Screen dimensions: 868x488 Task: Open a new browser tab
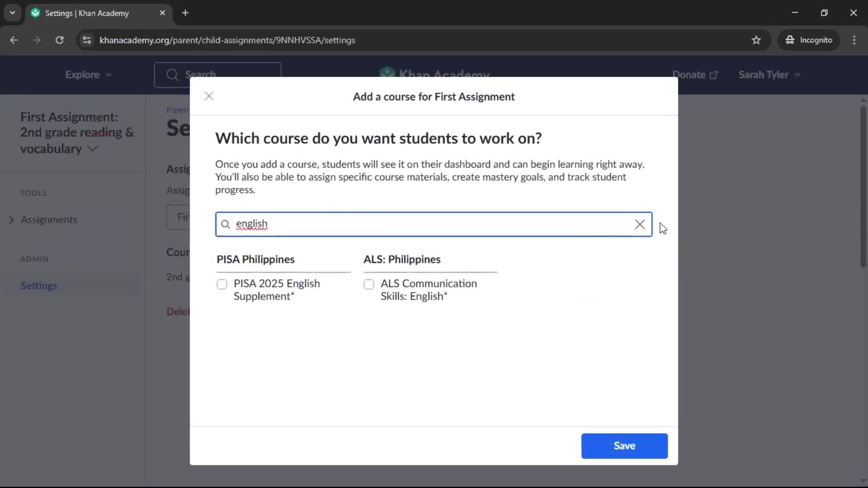point(185,13)
